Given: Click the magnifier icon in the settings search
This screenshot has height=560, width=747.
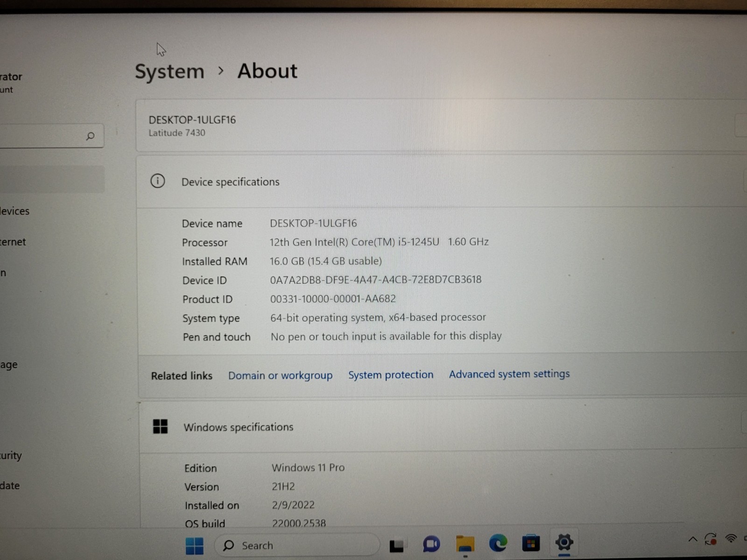Looking at the screenshot, I should pos(90,136).
